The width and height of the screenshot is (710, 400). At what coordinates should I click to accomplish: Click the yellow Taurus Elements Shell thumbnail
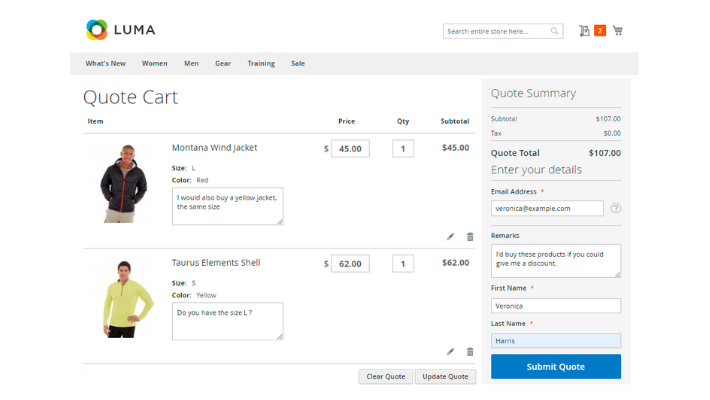tap(125, 298)
